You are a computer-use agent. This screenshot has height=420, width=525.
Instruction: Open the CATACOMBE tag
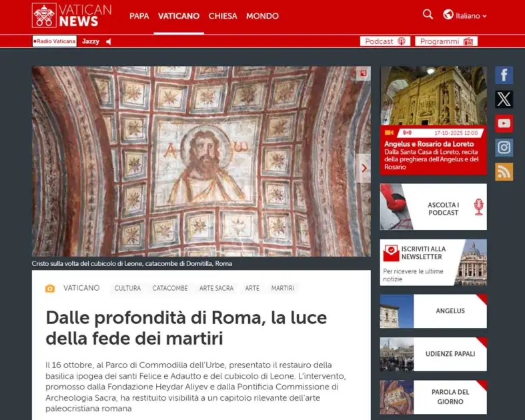pos(169,289)
